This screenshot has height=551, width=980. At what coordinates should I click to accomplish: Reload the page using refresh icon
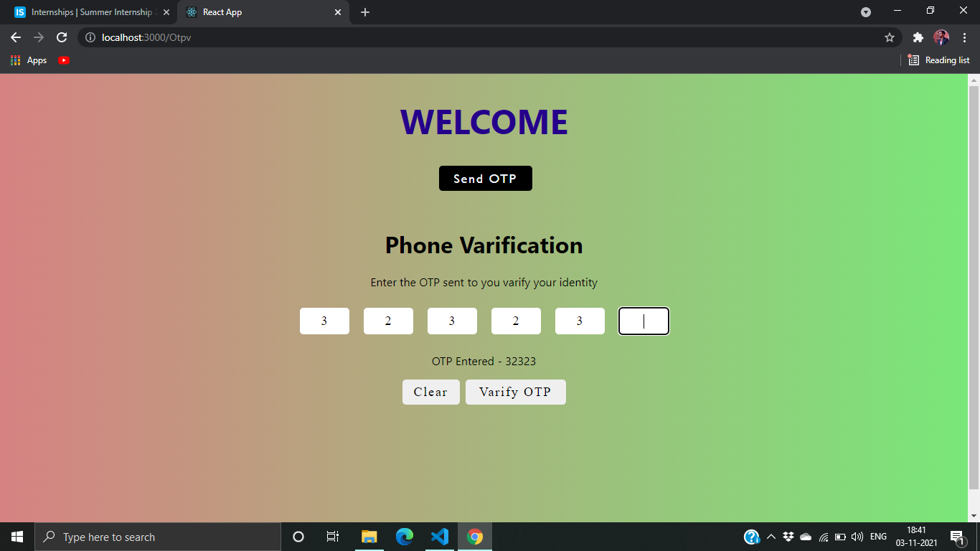pyautogui.click(x=61, y=37)
